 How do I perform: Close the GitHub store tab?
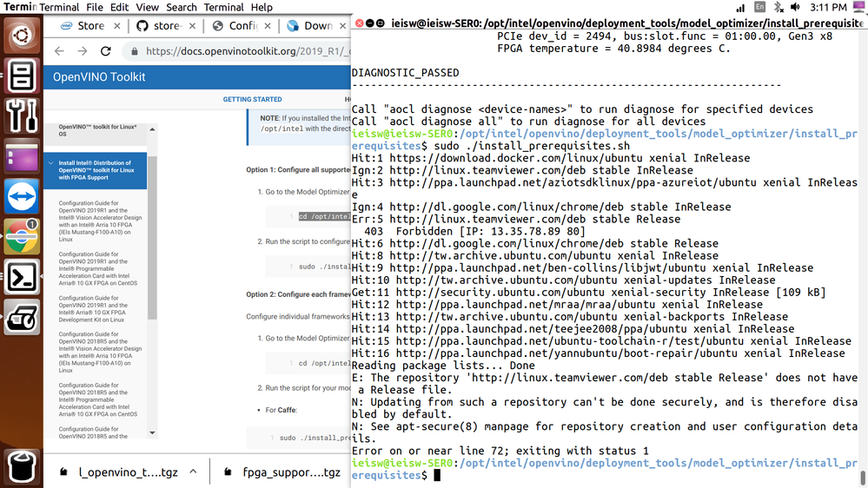(x=192, y=26)
